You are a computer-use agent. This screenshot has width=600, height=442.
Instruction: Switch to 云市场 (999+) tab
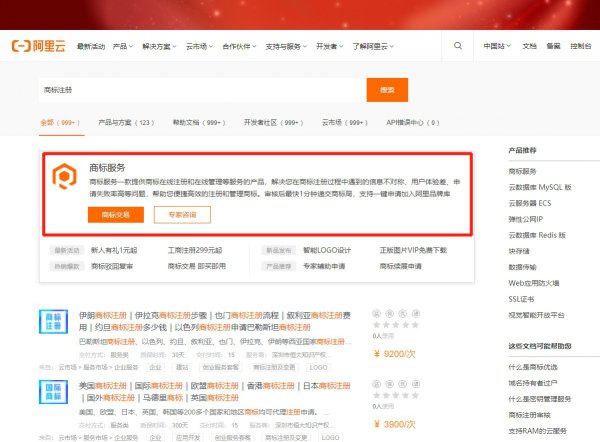click(345, 122)
